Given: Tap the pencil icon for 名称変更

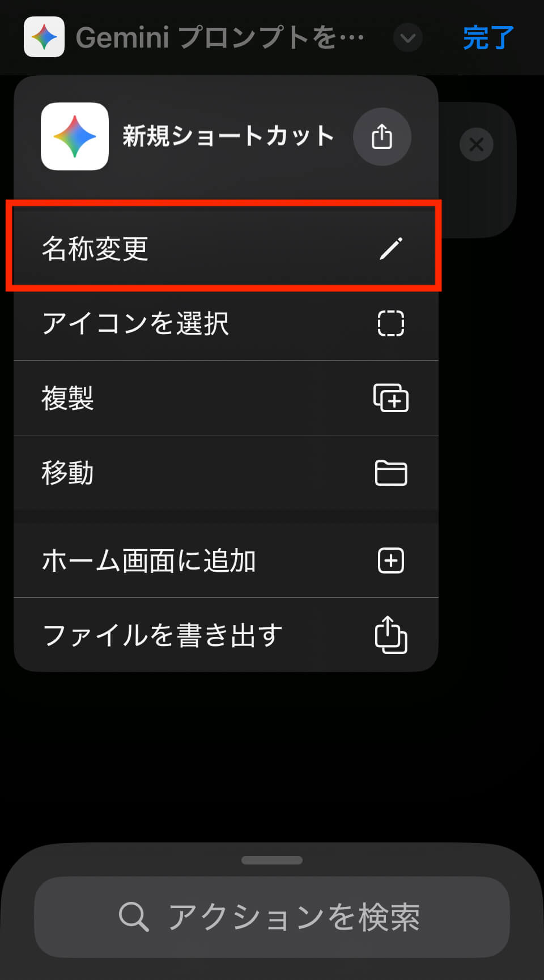Looking at the screenshot, I should click(391, 249).
